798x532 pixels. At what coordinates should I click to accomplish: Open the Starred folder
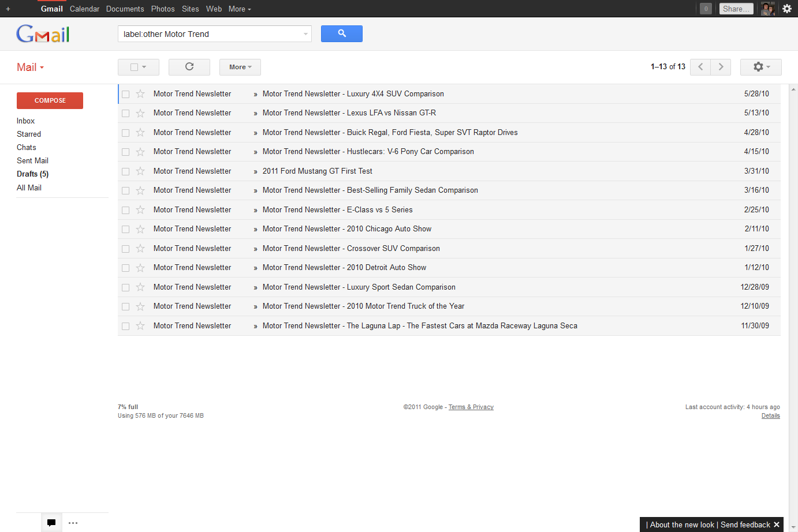[x=29, y=134]
